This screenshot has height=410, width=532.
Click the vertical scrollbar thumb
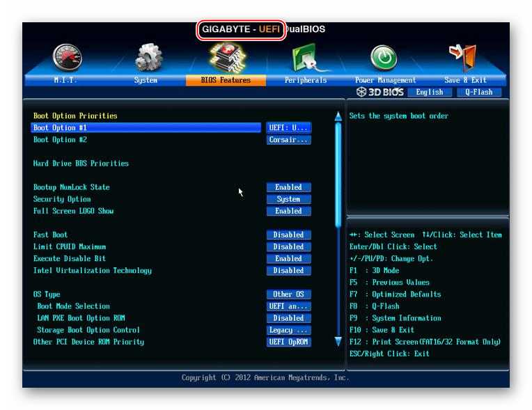click(x=338, y=175)
